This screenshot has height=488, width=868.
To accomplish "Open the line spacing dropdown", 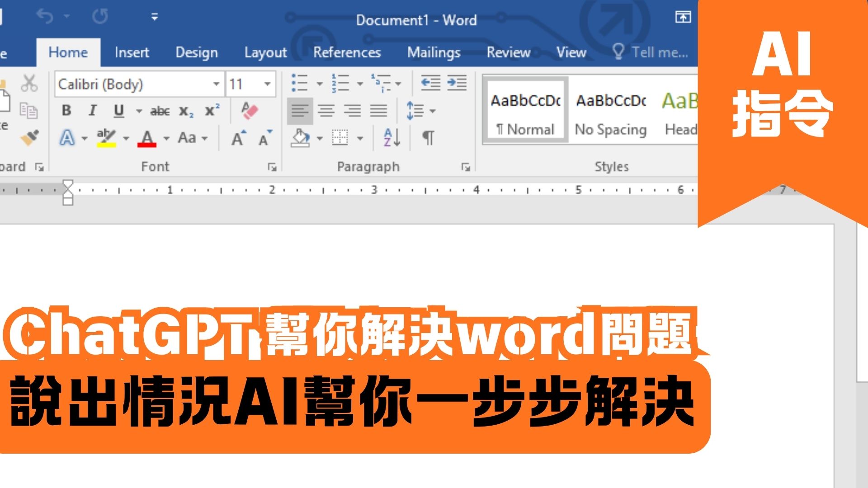I will pos(433,111).
